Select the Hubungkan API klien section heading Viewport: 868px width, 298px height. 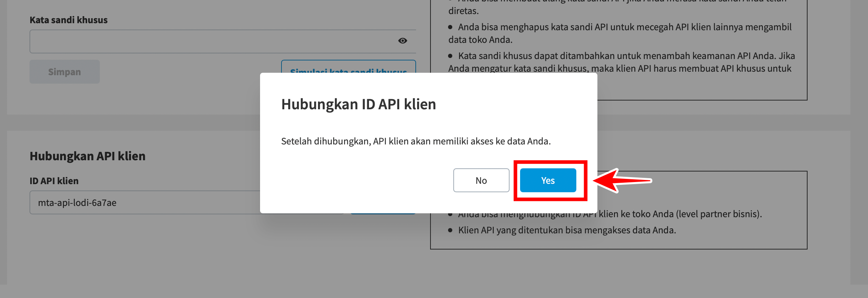coord(88,156)
